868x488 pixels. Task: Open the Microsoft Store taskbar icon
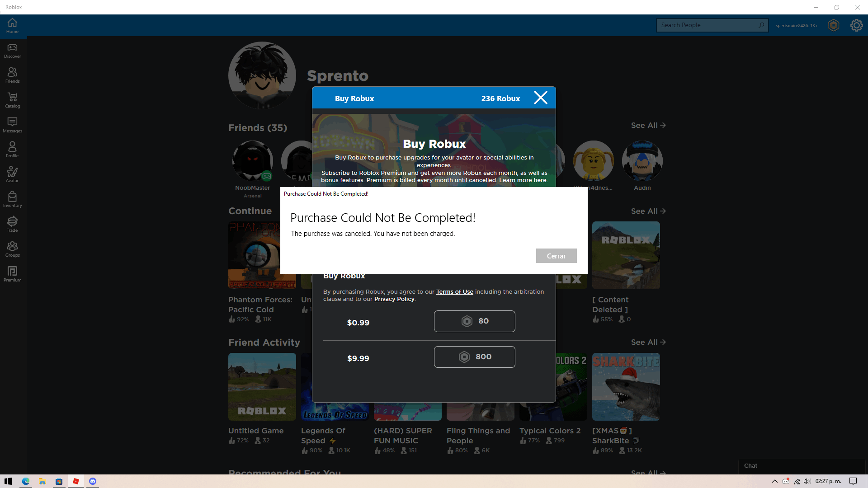pos(59,481)
